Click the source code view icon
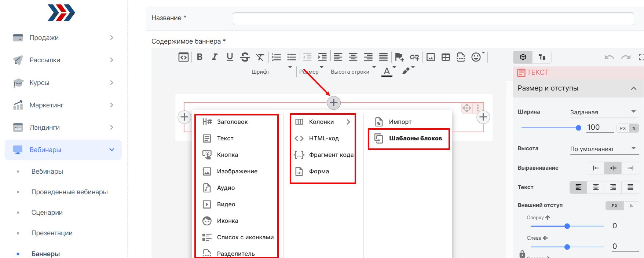644x258 pixels. [183, 57]
